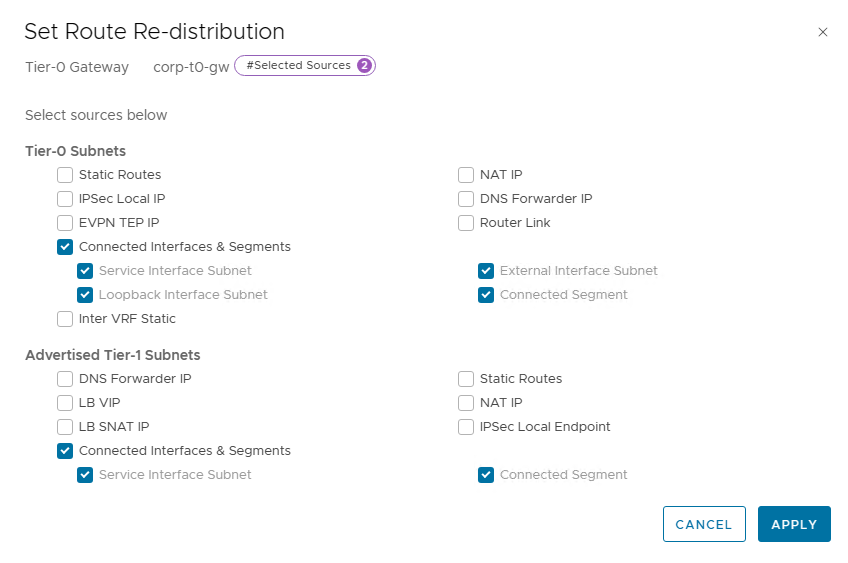Check the Tier-0 NAT IP option

(466, 175)
